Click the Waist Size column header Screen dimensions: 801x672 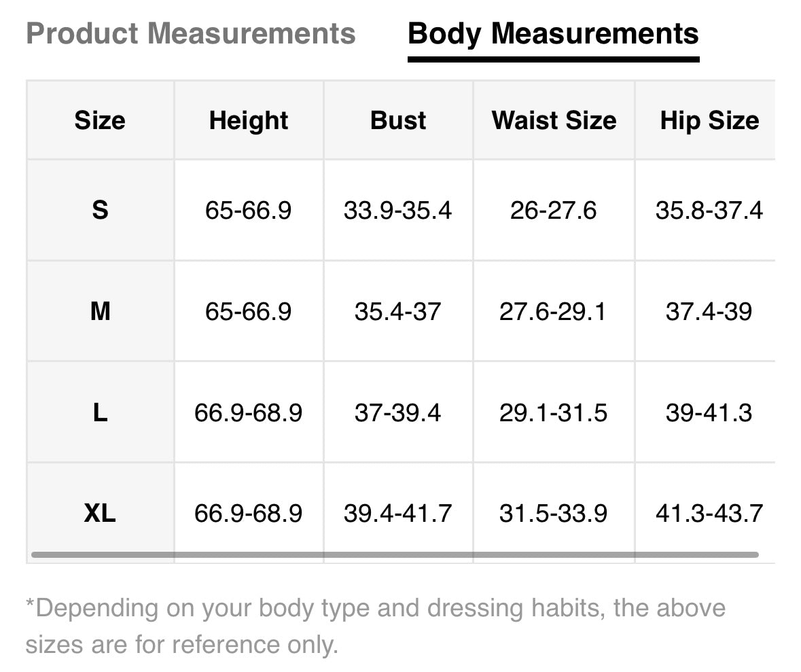pos(554,120)
